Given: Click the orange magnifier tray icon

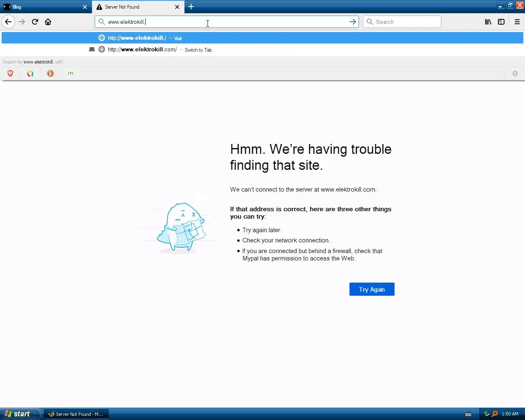Looking at the screenshot, I should point(495,414).
